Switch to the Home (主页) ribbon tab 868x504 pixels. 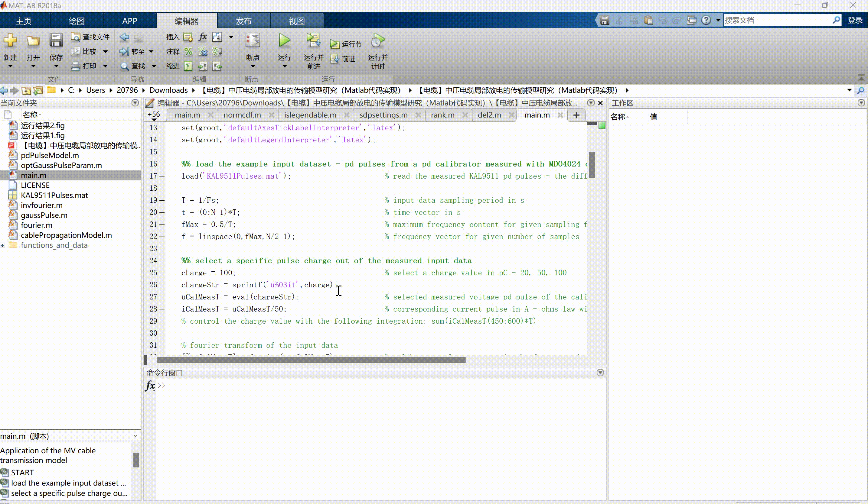(x=23, y=21)
